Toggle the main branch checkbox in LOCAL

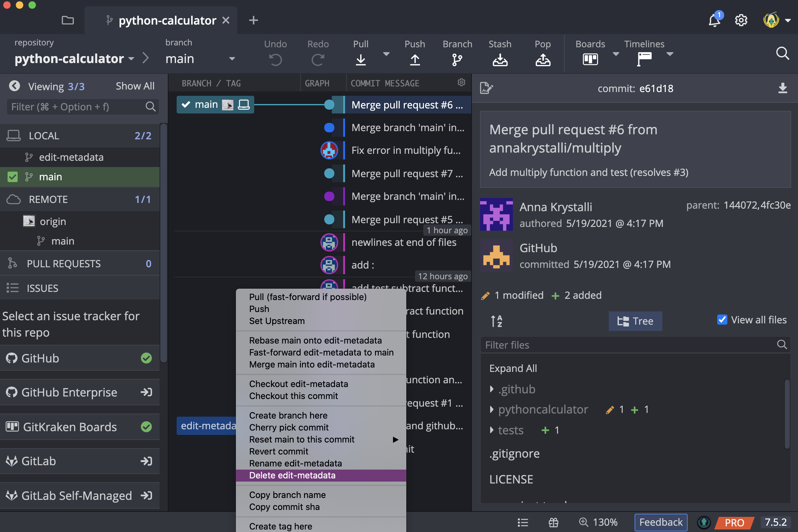13,177
